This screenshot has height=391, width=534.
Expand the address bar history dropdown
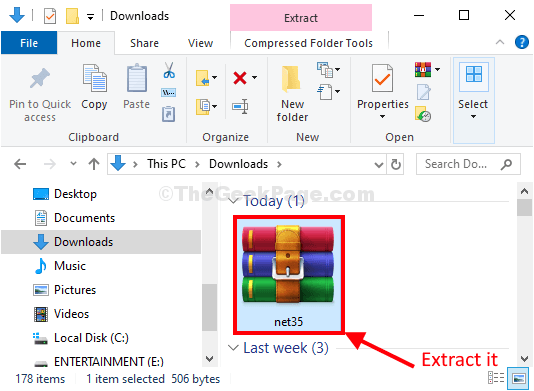379,165
